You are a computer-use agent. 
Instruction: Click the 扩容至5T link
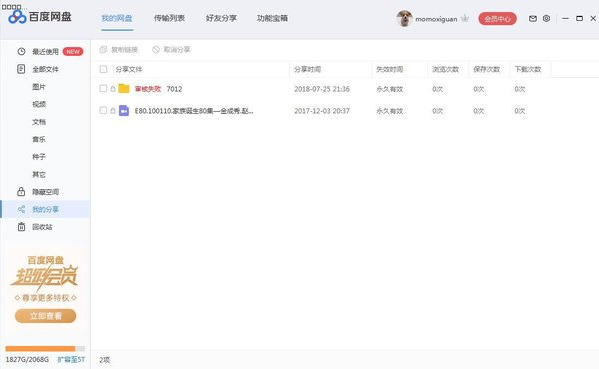[x=71, y=359]
